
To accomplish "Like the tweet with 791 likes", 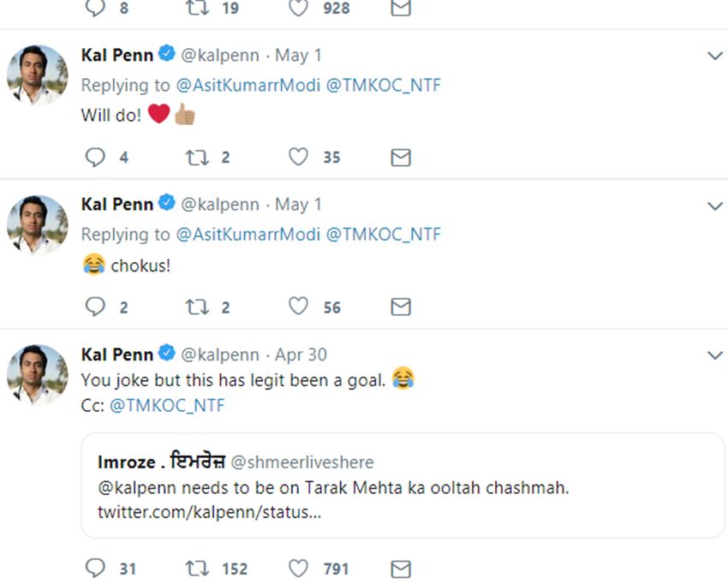I will point(298,569).
